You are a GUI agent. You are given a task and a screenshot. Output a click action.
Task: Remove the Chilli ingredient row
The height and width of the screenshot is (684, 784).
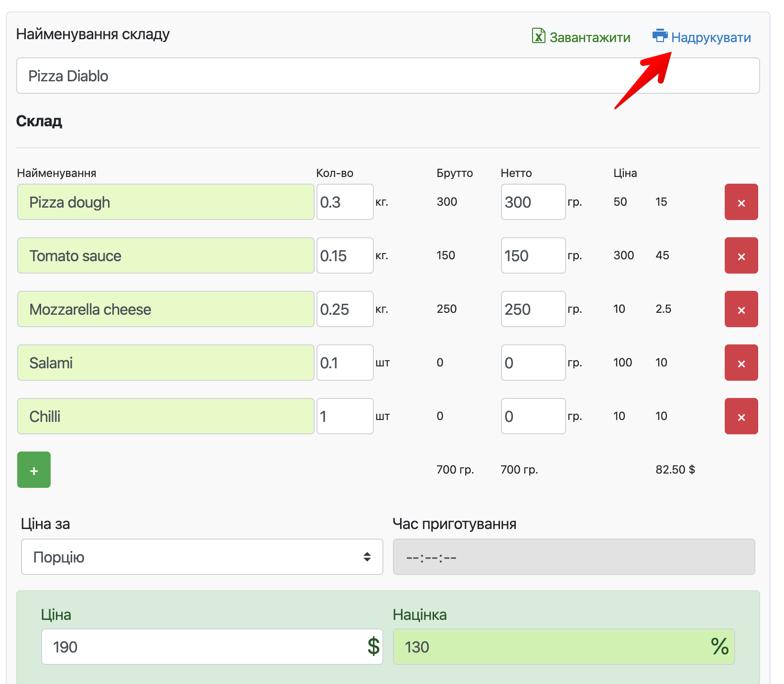tap(741, 417)
